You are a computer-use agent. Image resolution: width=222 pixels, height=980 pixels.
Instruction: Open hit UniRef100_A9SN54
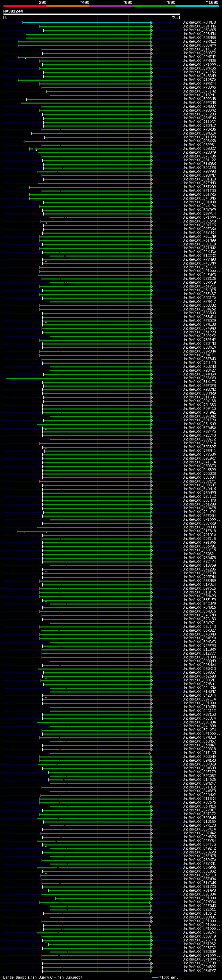pos(199,34)
